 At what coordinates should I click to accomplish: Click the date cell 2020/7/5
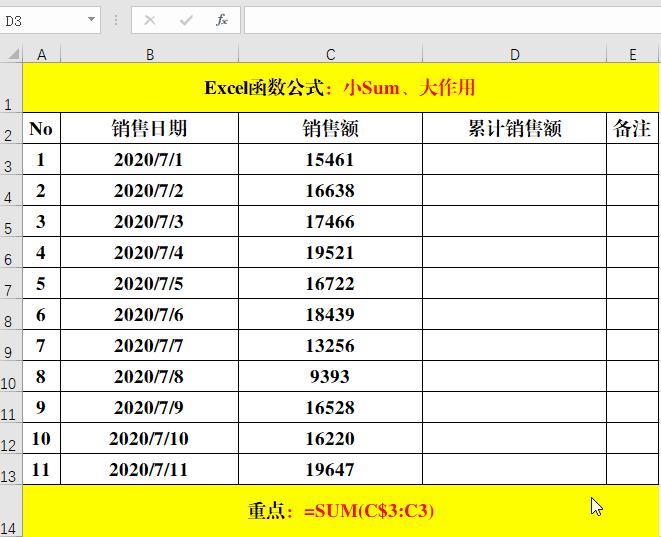[x=150, y=283]
